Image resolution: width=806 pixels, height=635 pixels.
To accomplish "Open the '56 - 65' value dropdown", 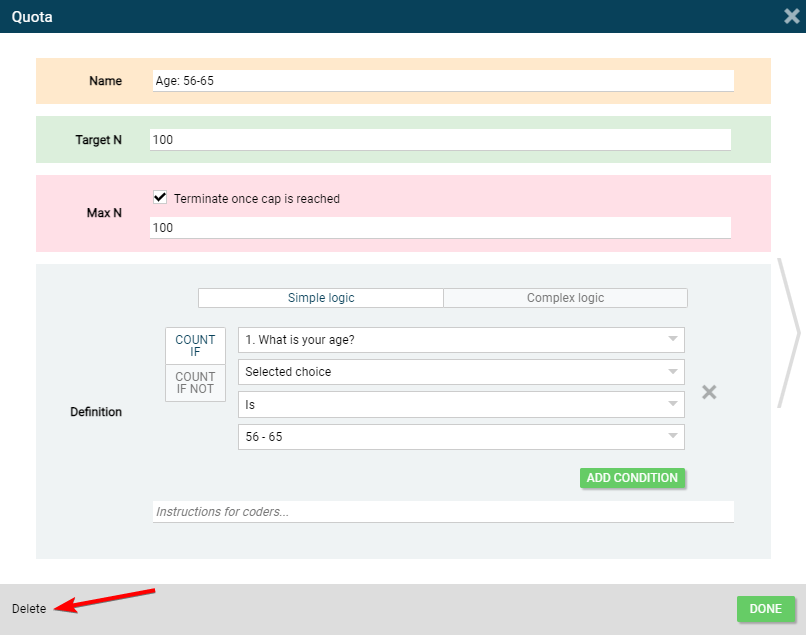I will click(461, 437).
